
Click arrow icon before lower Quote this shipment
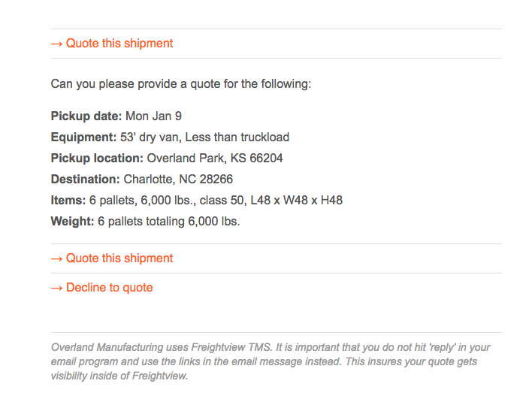[x=56, y=259]
